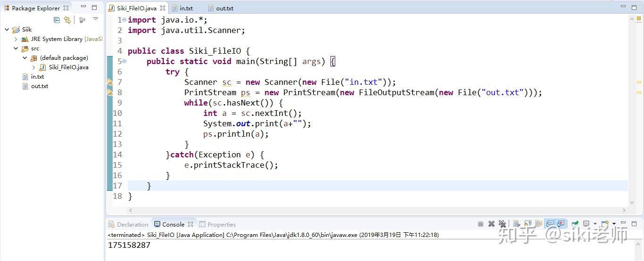Open the Declaration view tab
This screenshot has width=644, height=261.
(x=128, y=224)
